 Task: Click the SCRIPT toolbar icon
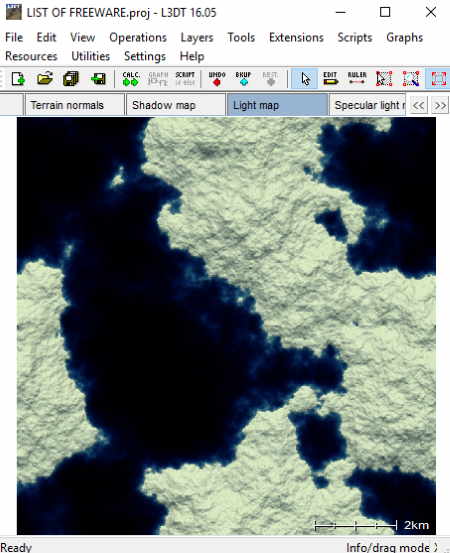pos(185,78)
